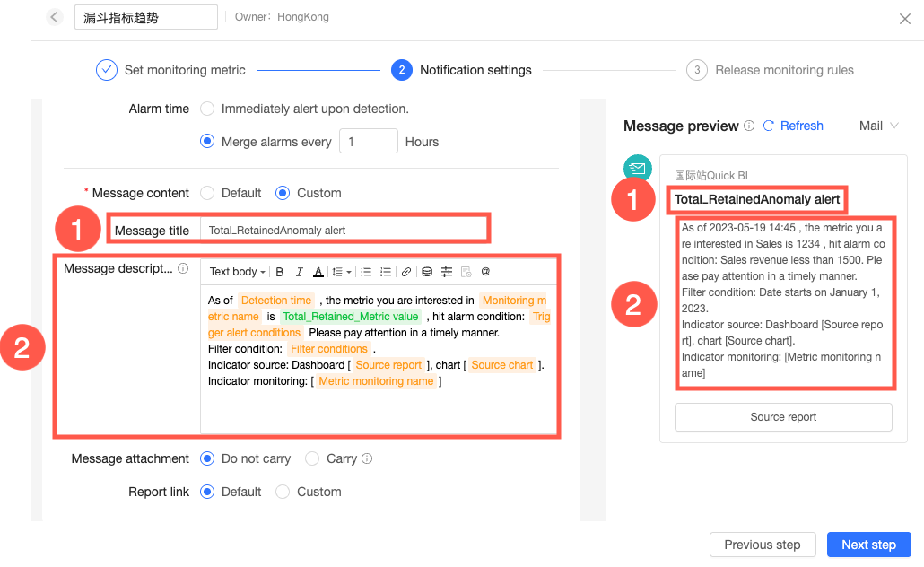Open font color picker

click(318, 272)
